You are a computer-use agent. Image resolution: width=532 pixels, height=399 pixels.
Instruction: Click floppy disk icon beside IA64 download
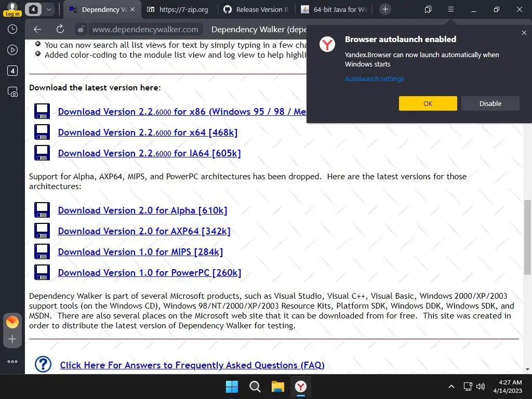coord(42,153)
